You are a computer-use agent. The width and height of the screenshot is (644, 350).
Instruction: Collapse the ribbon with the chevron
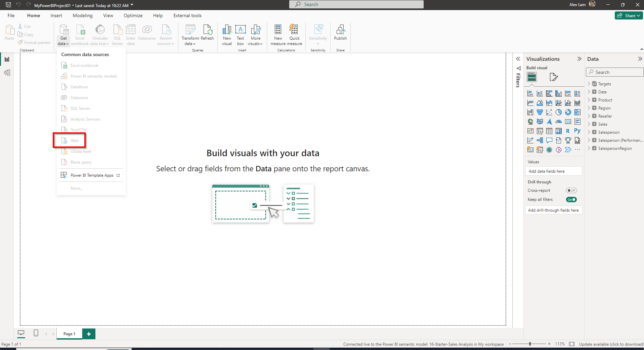(642, 49)
